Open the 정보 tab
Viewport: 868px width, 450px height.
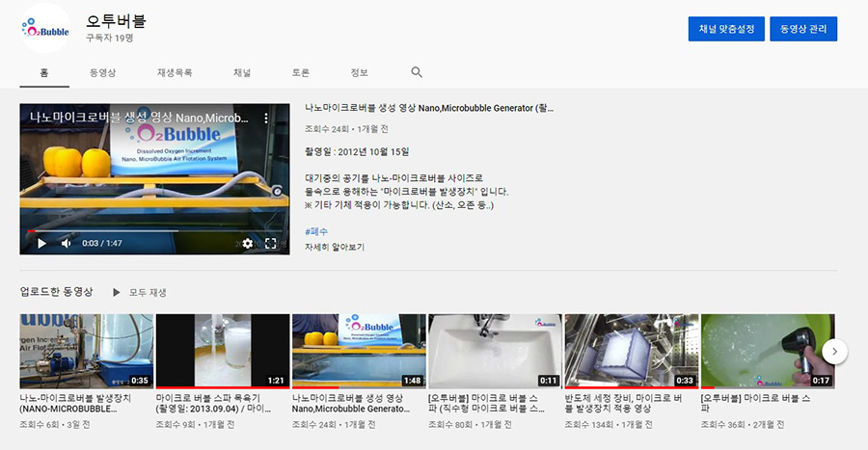pos(359,72)
